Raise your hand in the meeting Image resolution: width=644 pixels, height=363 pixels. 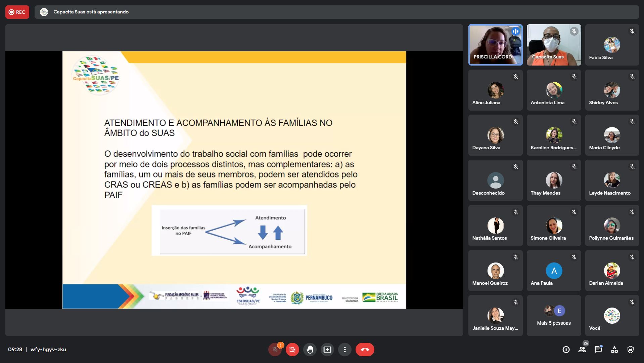310,350
